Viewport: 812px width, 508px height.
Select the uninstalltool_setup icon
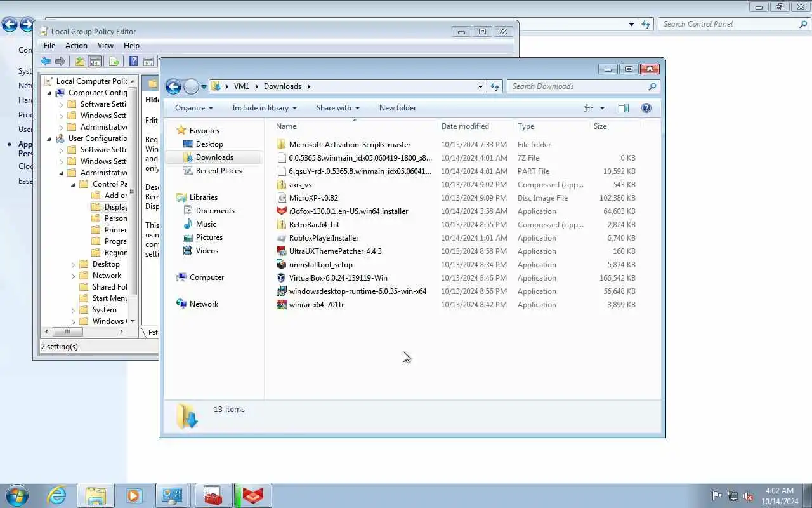[x=282, y=265]
